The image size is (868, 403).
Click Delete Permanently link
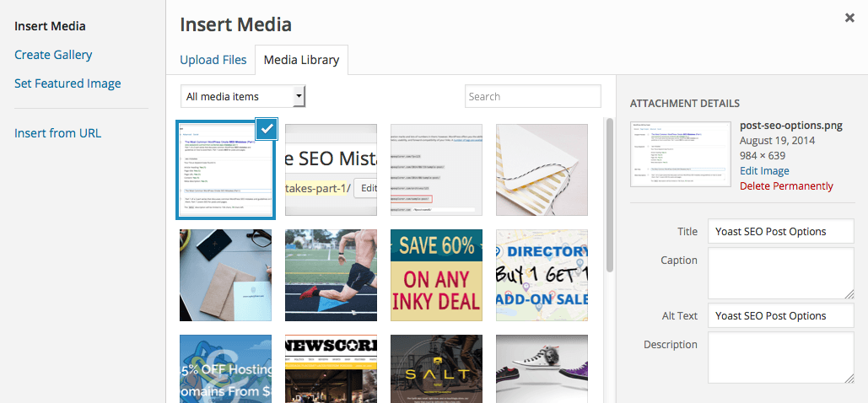tap(786, 186)
